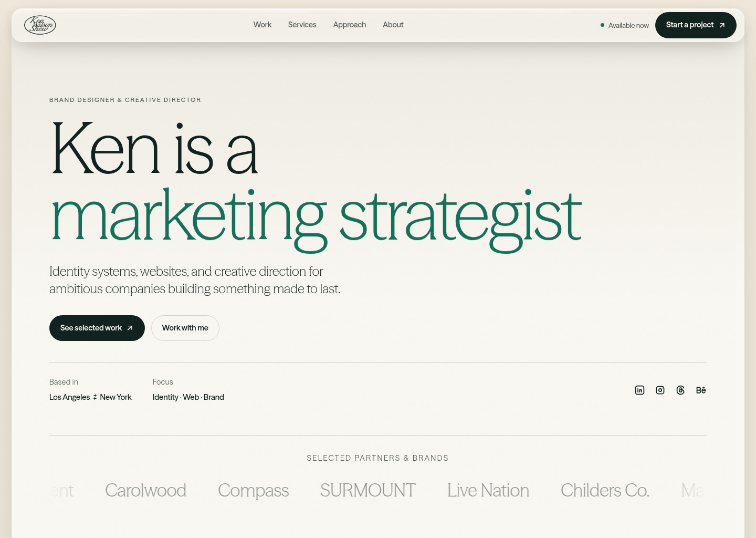Open the Services nav link
This screenshot has height=538, width=756.
tap(302, 25)
